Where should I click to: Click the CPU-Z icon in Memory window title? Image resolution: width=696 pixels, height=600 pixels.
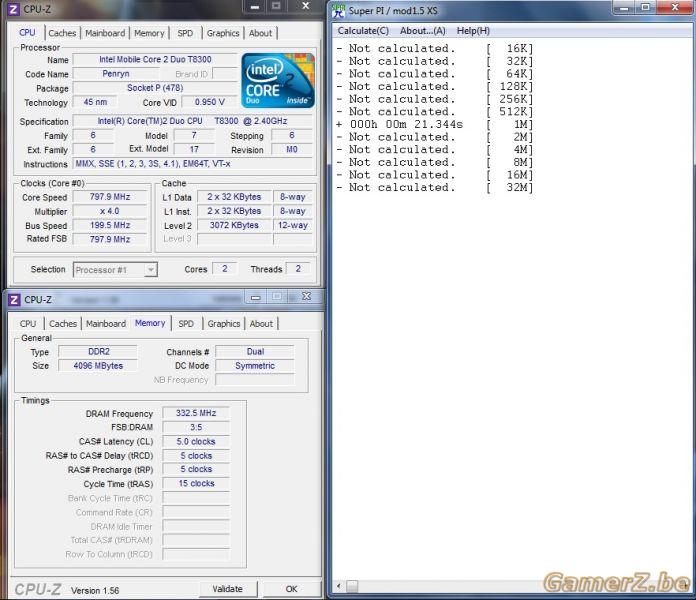(14, 300)
